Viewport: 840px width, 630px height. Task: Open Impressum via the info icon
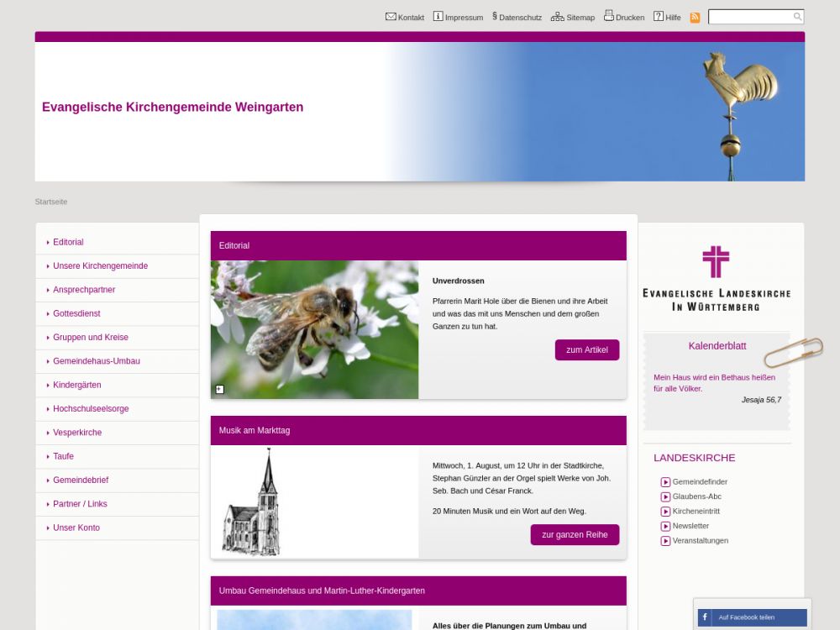438,17
